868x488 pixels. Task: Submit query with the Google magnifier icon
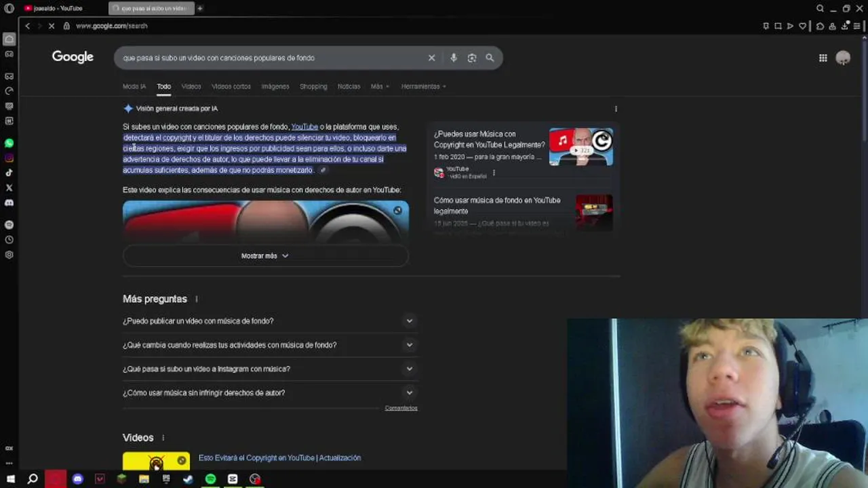pos(490,58)
